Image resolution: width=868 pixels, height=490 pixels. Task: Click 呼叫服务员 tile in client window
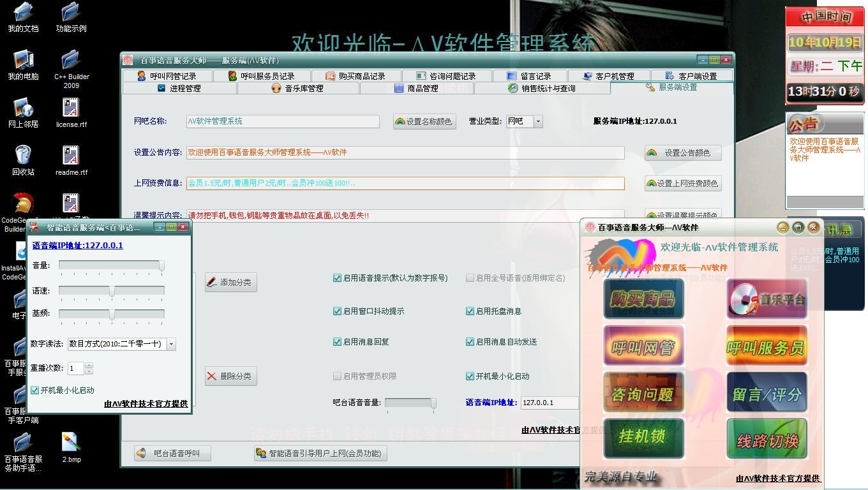coord(767,345)
